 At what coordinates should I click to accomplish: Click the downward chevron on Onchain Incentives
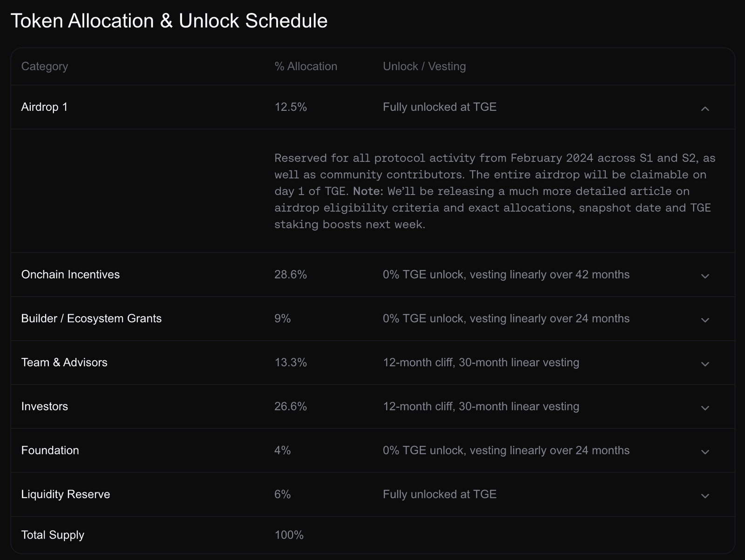[706, 275]
